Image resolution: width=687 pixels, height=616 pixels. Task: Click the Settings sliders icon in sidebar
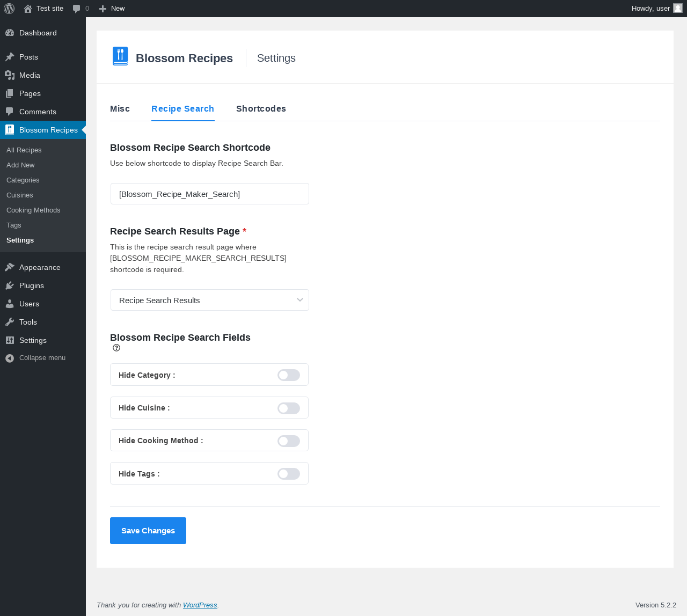10,340
